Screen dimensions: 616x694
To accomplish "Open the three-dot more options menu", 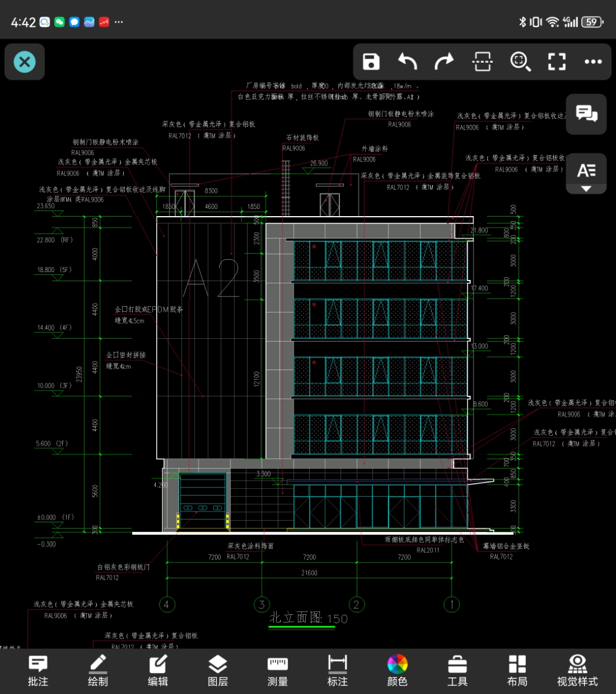I will tap(593, 62).
